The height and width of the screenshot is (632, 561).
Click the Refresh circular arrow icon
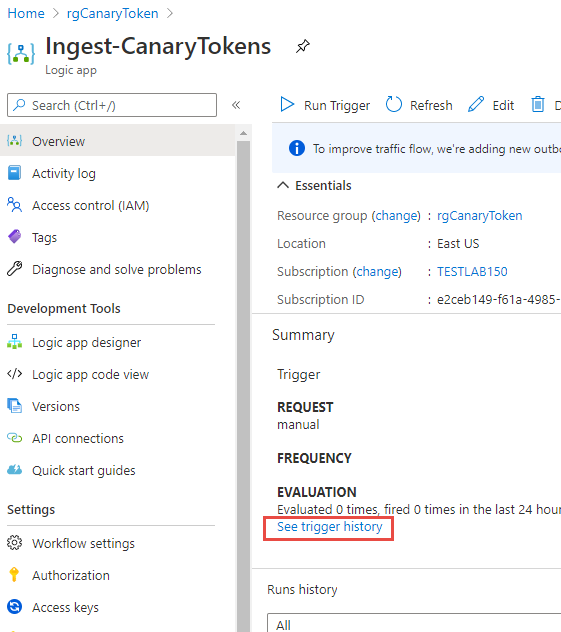pos(394,104)
